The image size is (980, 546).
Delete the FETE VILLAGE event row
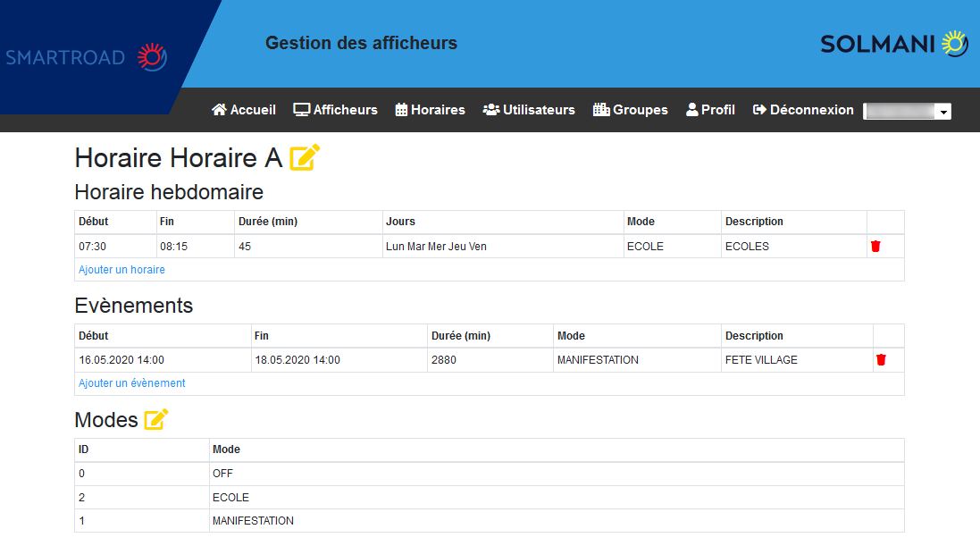(881, 360)
